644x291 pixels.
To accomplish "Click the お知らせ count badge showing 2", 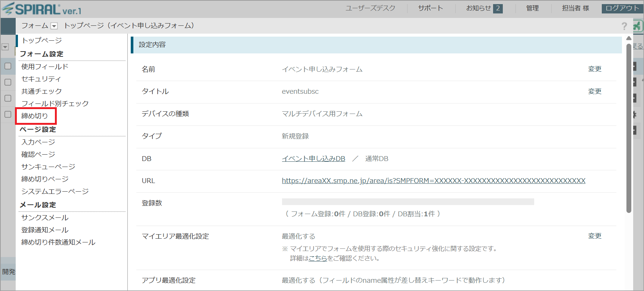I will pyautogui.click(x=498, y=8).
